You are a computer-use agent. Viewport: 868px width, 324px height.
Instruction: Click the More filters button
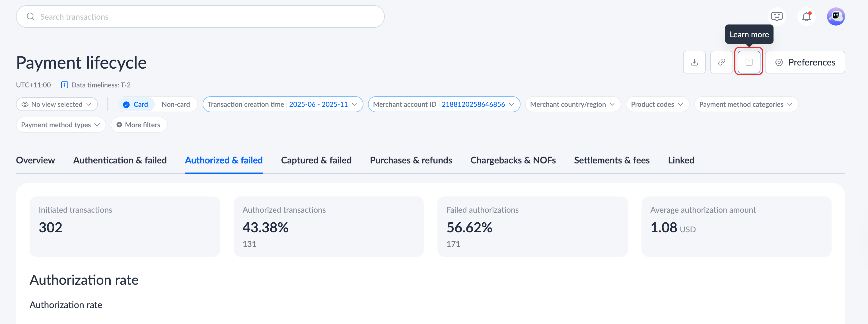(x=139, y=125)
